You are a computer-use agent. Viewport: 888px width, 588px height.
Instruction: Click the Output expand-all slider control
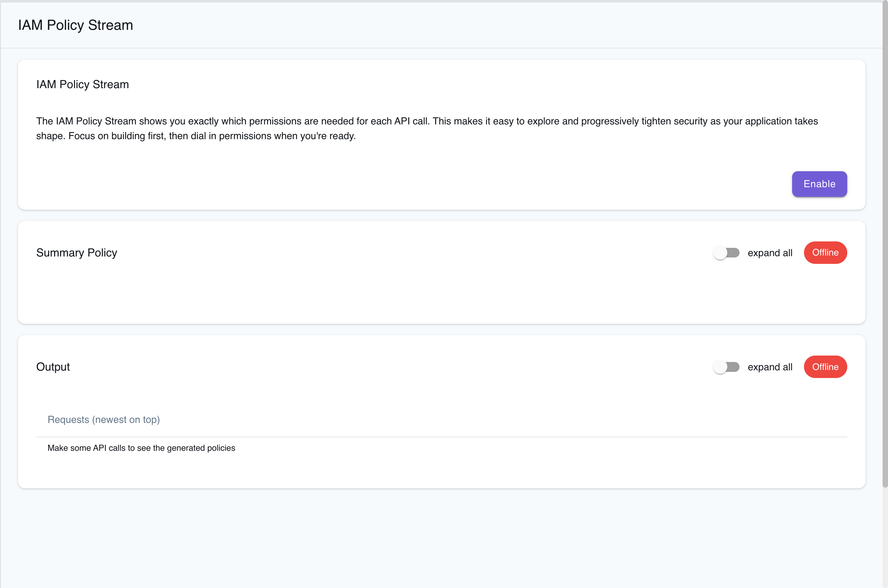726,367
